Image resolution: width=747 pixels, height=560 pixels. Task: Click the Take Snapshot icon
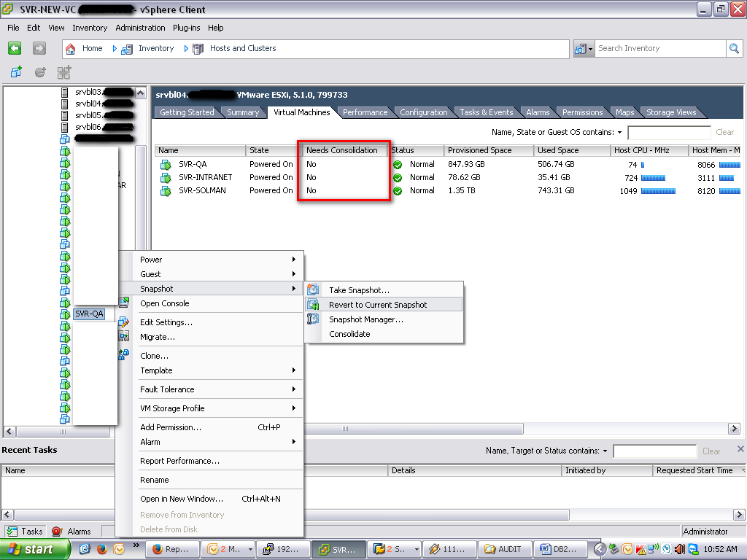tap(313, 289)
